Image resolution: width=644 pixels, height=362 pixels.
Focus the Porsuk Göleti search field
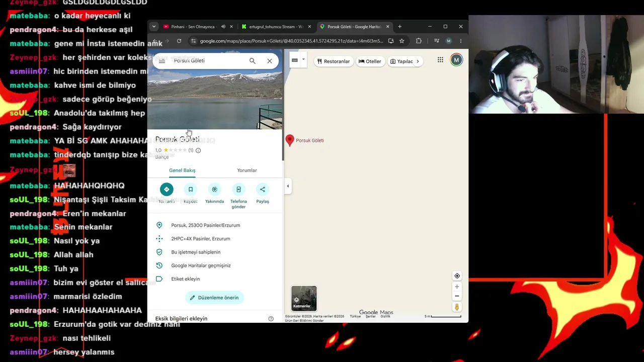[x=209, y=61]
